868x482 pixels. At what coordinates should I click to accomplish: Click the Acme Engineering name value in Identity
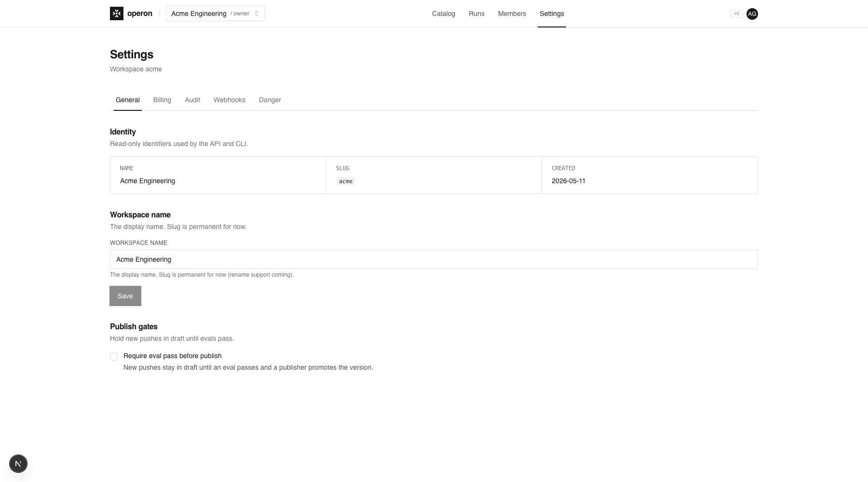point(148,181)
